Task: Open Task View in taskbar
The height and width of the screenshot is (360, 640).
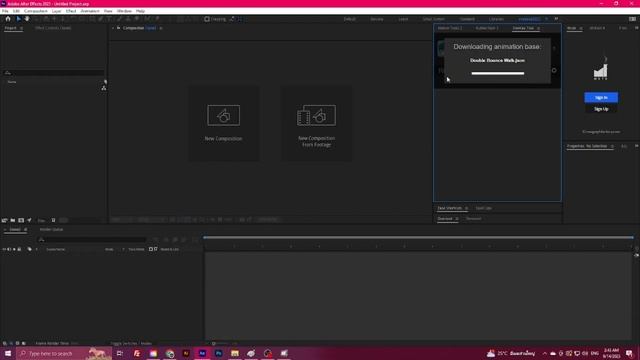Action: tap(120, 353)
